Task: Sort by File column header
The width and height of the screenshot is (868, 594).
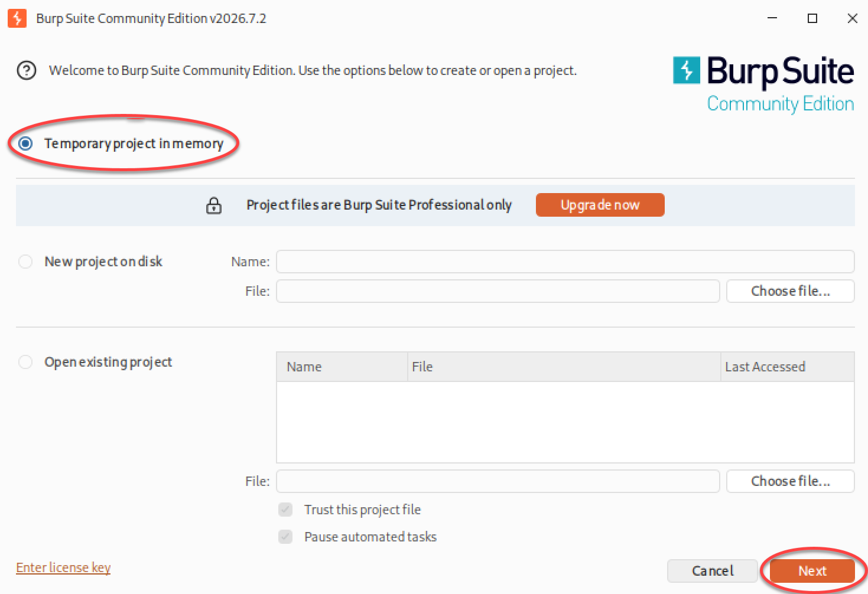Action: [x=564, y=367]
